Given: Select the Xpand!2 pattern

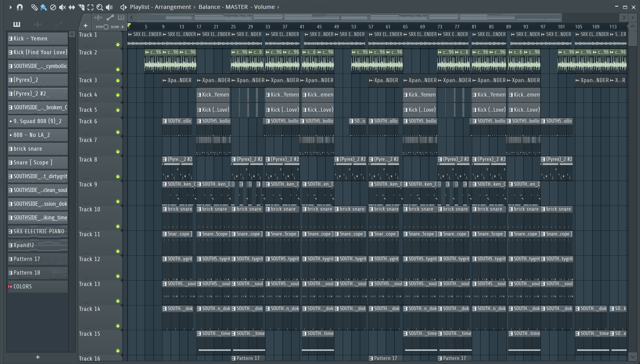Looking at the screenshot, I should tap(38, 245).
